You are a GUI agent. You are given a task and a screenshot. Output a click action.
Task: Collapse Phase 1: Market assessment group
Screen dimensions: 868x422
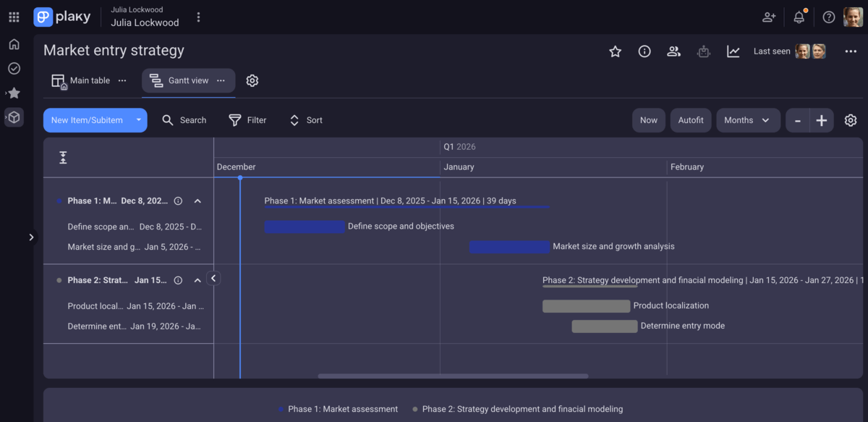(197, 201)
